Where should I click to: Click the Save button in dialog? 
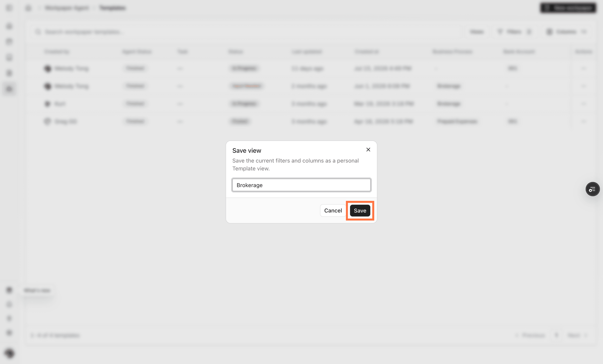pyautogui.click(x=360, y=210)
